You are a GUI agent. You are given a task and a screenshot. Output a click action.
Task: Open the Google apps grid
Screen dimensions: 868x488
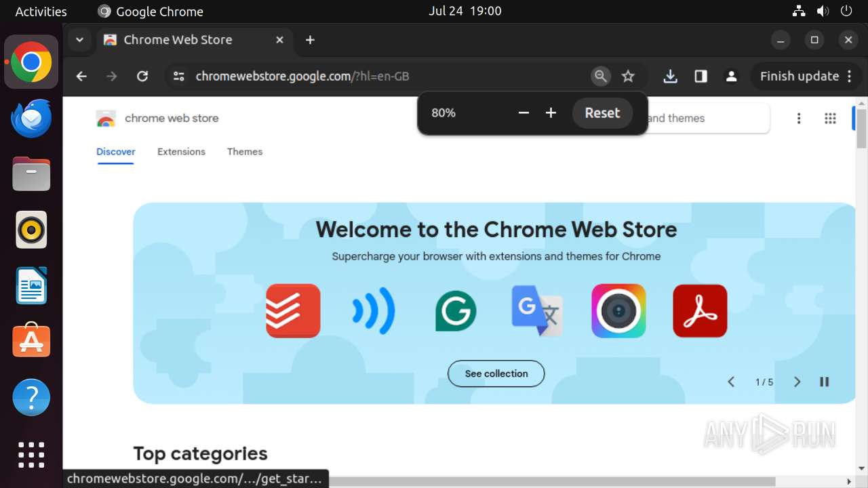(x=830, y=119)
